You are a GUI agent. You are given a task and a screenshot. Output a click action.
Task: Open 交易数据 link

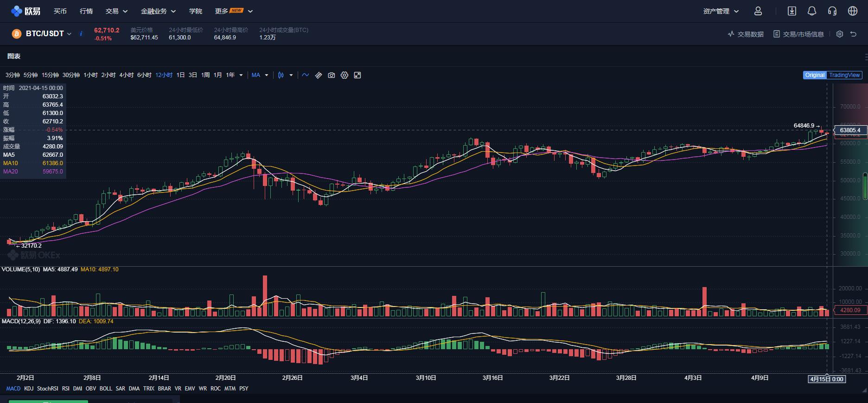750,34
